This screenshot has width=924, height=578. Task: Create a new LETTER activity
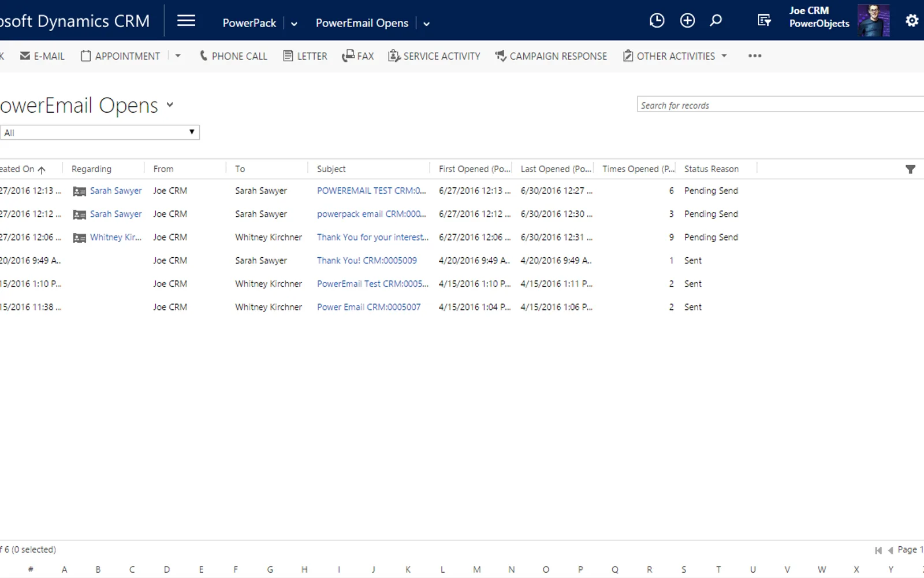click(x=305, y=56)
